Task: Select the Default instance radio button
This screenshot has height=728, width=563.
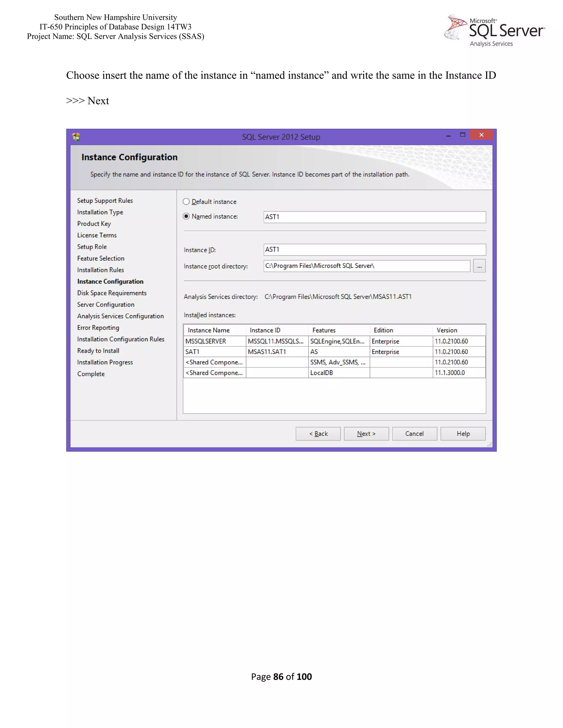Action: click(186, 202)
